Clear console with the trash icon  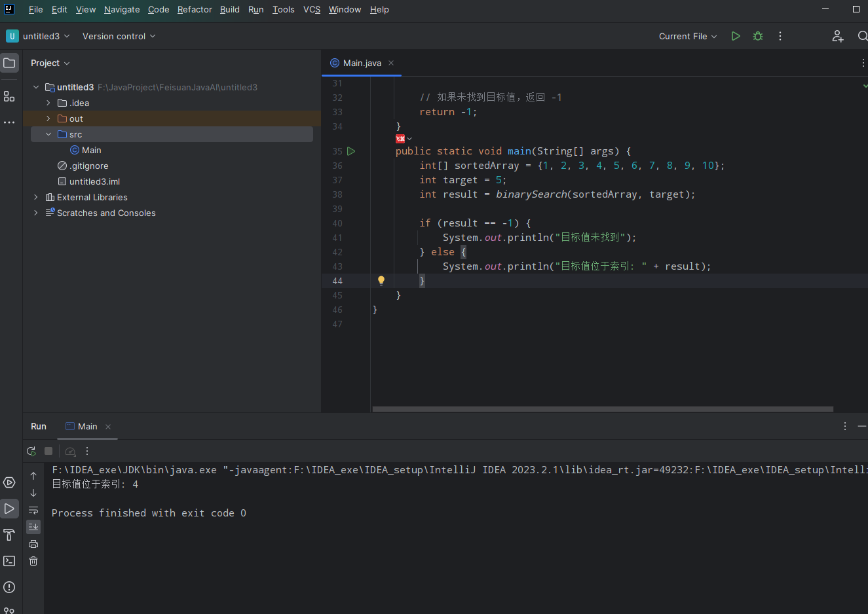click(x=33, y=561)
